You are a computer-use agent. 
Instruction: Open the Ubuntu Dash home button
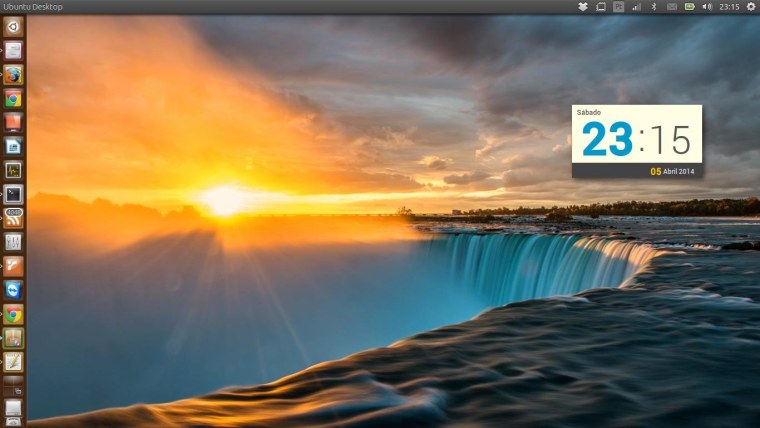[x=13, y=27]
